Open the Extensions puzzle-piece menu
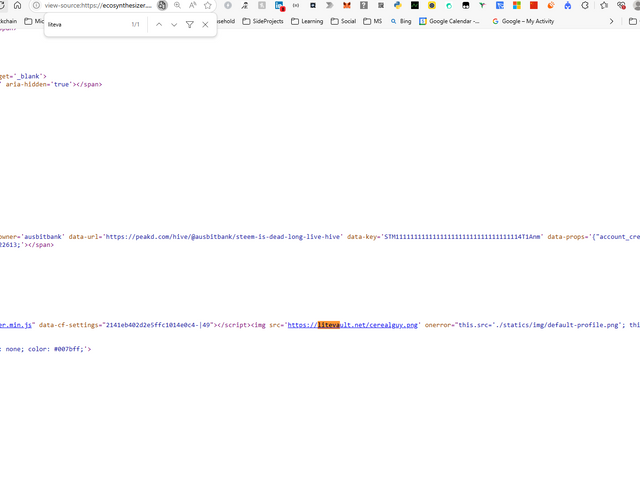Image resolution: width=640 pixels, height=477 pixels. pos(585,5)
